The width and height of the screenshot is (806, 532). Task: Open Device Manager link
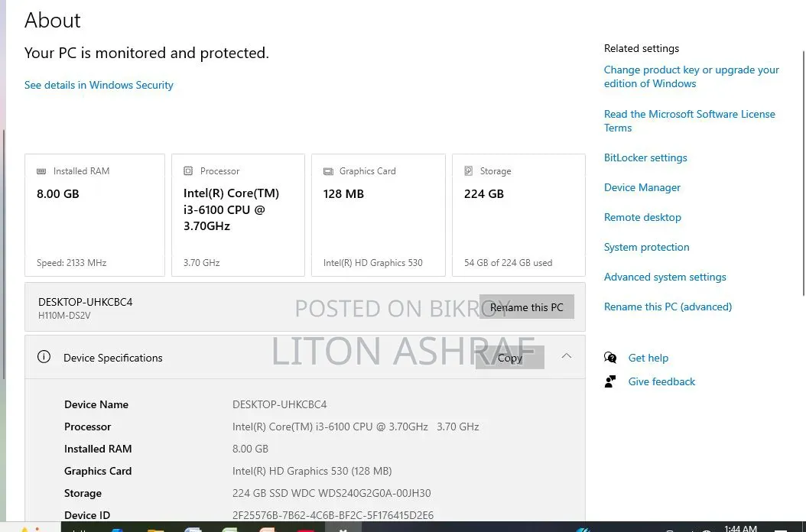pos(642,187)
